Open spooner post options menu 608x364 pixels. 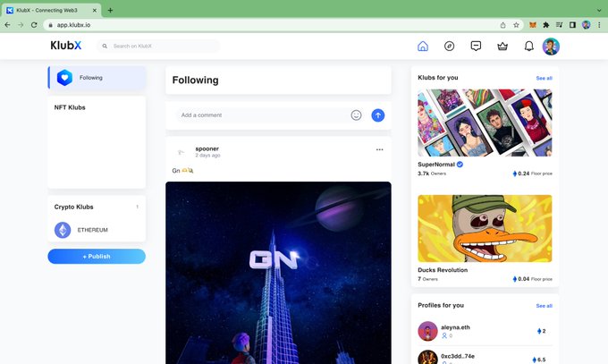(380, 149)
